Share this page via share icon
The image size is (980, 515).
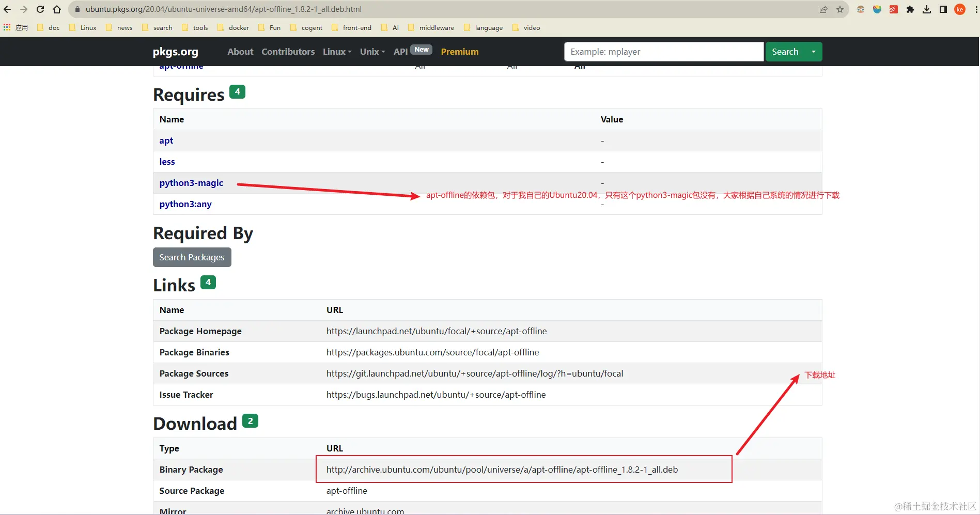point(823,9)
